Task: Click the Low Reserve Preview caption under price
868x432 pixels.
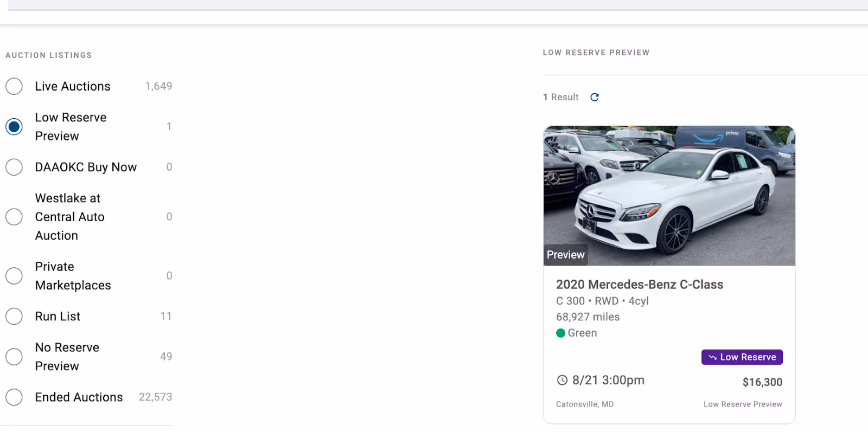Action: click(x=743, y=404)
